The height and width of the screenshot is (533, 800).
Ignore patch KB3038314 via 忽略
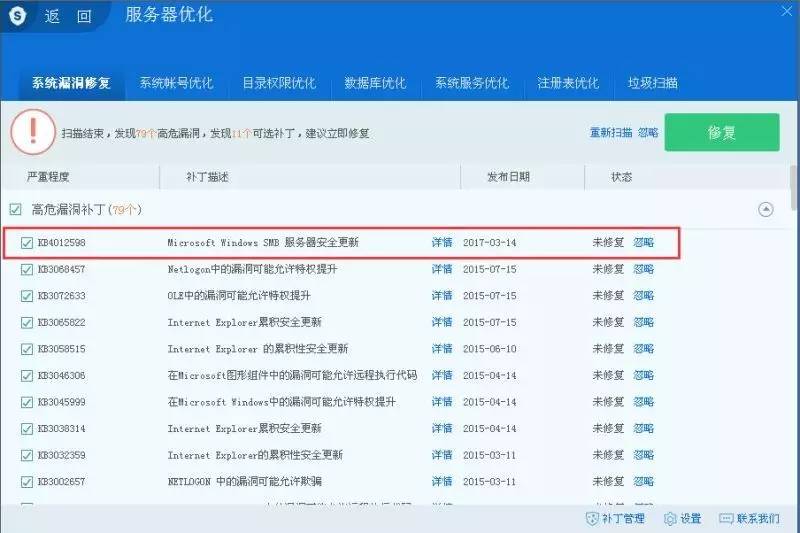point(643,428)
